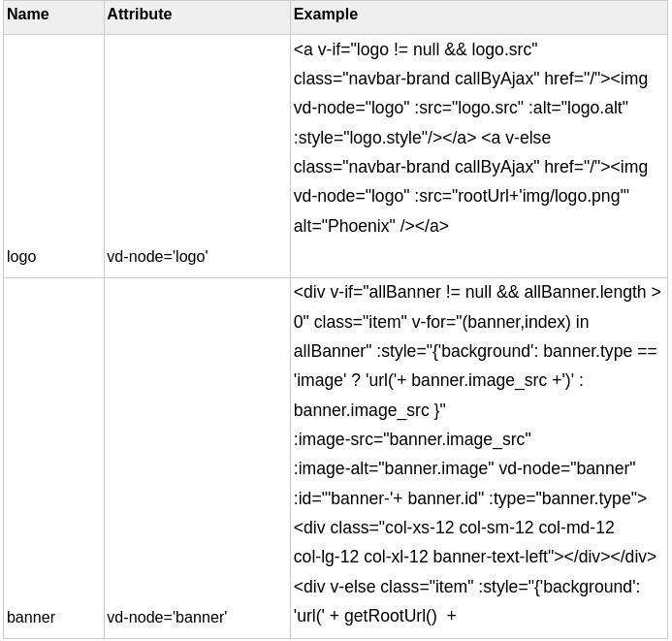Click the vd-node='banner' attribute text

pos(167,618)
